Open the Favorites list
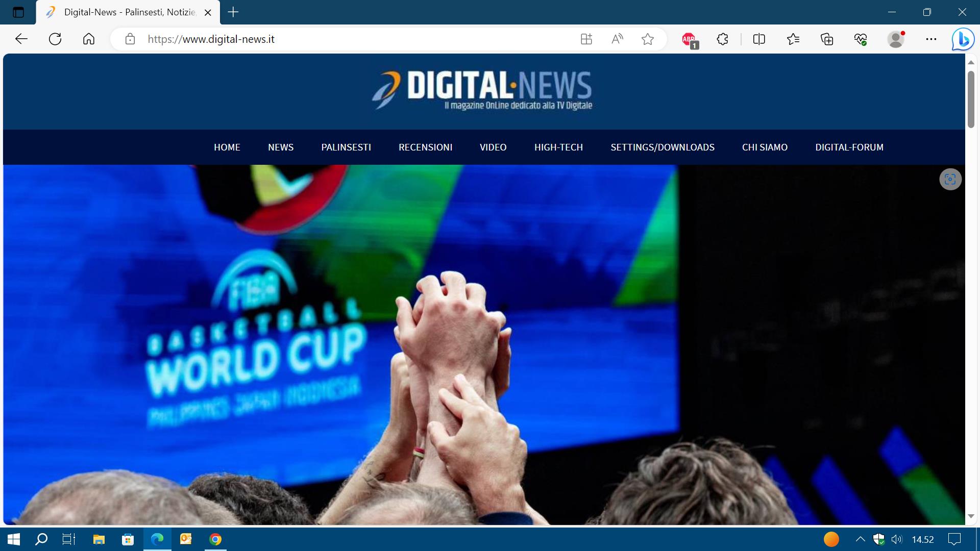Viewport: 980px width, 551px height. pyautogui.click(x=793, y=39)
